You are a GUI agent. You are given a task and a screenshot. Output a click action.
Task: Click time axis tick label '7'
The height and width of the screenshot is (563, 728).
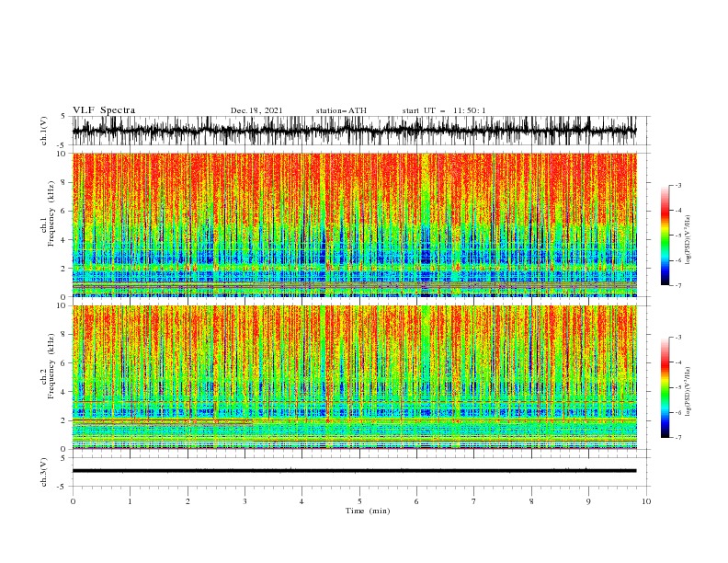474,501
